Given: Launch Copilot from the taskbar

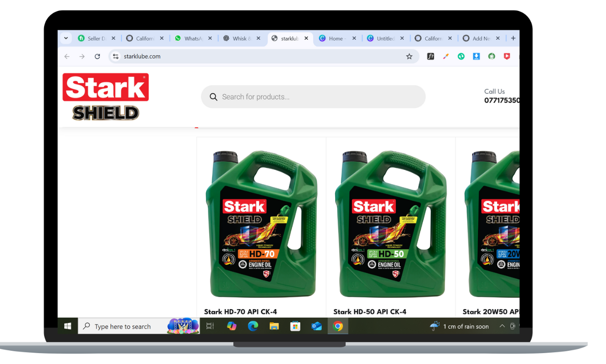Looking at the screenshot, I should pos(232,326).
